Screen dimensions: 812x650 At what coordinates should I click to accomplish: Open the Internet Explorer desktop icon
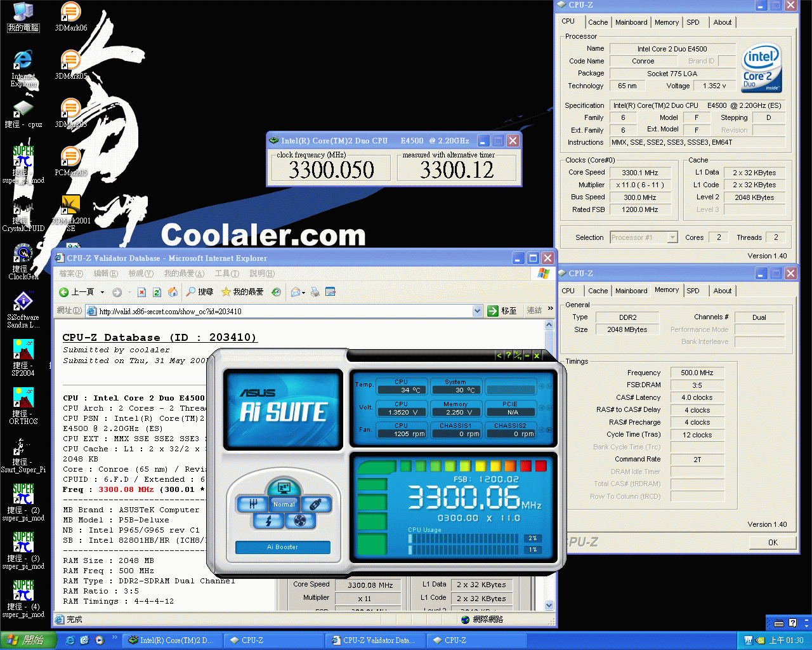(23, 68)
